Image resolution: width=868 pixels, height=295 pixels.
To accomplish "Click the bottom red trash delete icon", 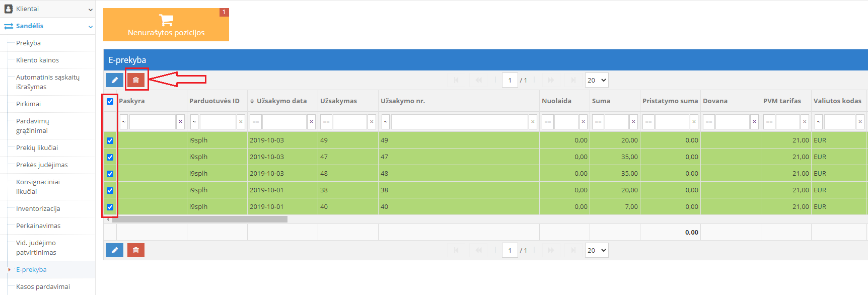I will point(136,250).
